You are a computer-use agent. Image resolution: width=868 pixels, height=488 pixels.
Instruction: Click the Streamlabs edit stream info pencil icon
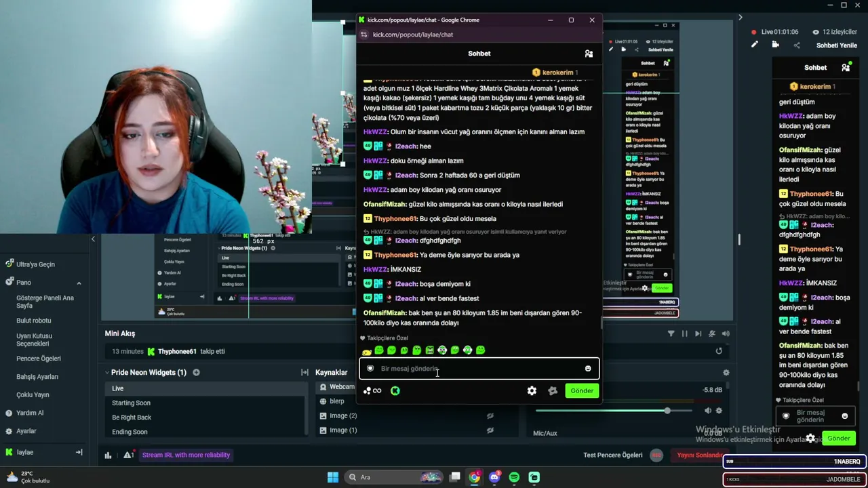click(755, 45)
